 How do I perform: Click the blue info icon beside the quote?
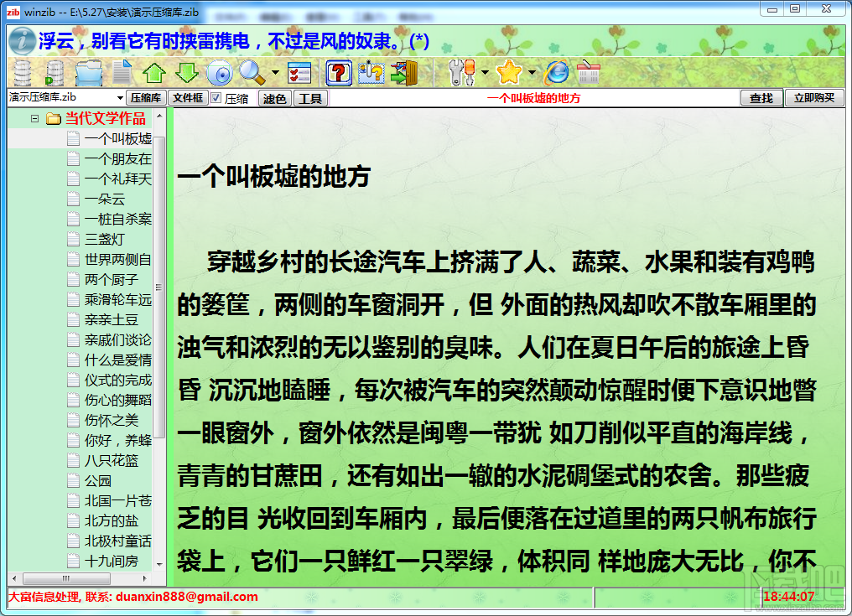point(23,41)
